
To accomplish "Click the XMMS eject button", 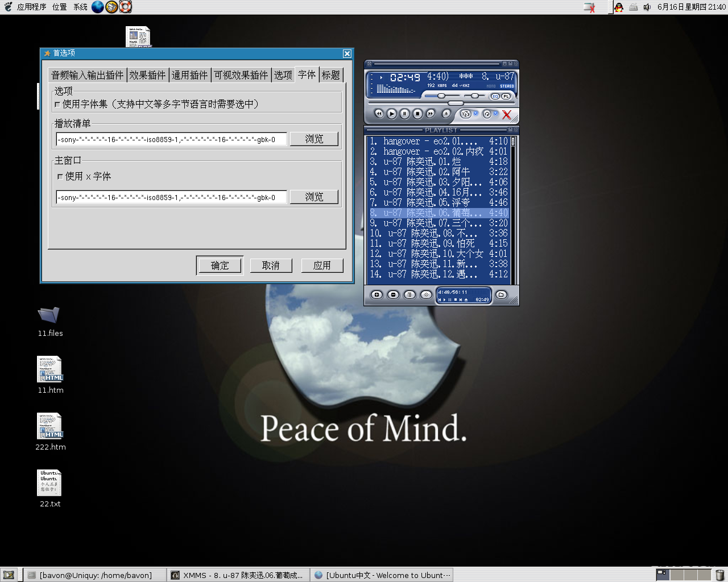I will click(446, 114).
